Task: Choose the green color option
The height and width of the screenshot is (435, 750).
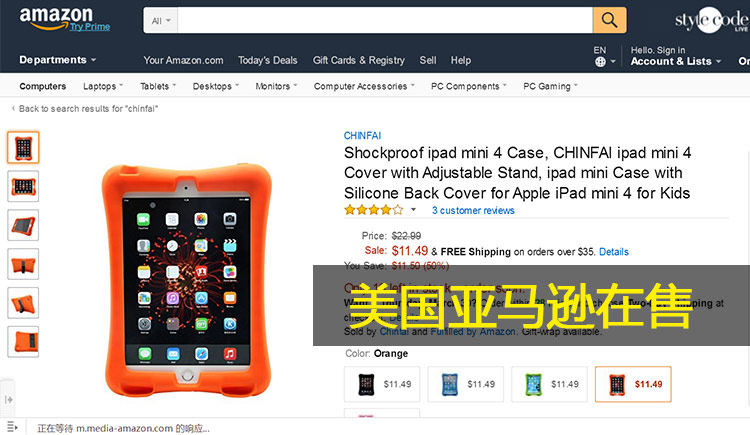Action: 549,384
